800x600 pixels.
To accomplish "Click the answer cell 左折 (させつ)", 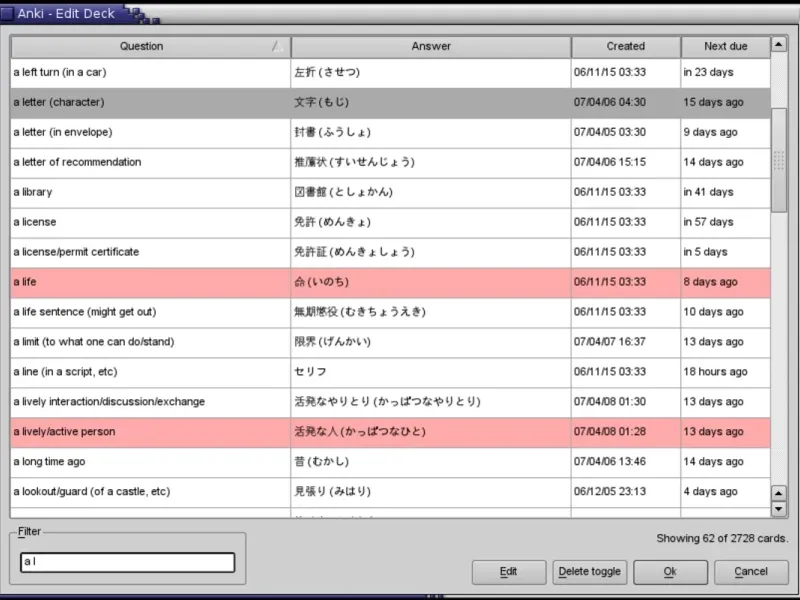I will coord(431,72).
